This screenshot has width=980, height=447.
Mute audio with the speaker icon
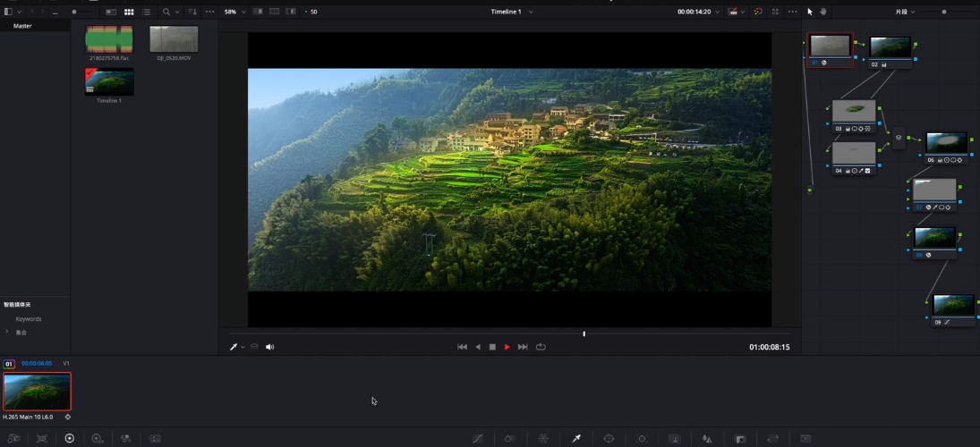(x=269, y=347)
